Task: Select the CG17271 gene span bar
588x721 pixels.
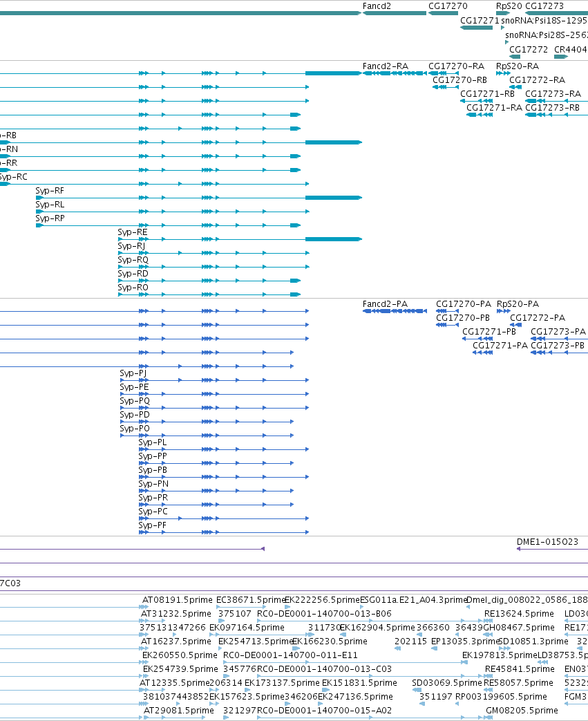Action: coord(476,28)
